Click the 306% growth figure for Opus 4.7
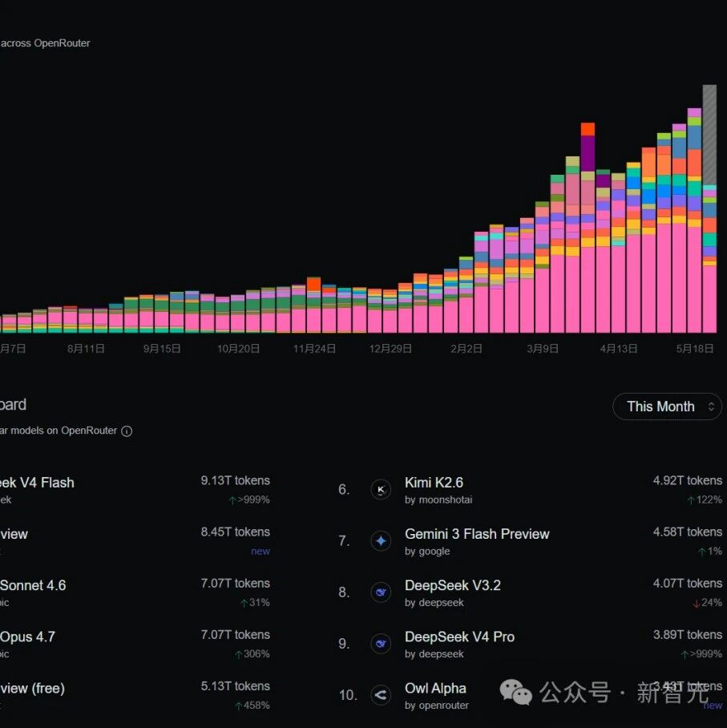 tap(252, 655)
